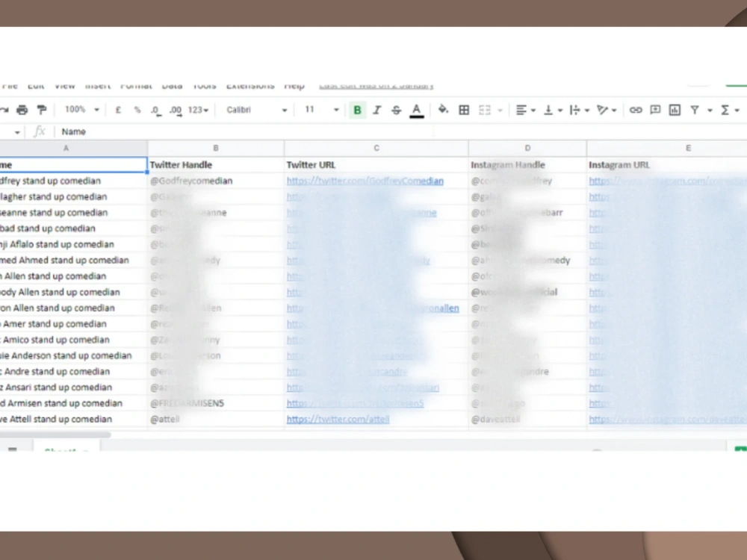
Task: Toggle bold formatting
Action: point(357,111)
